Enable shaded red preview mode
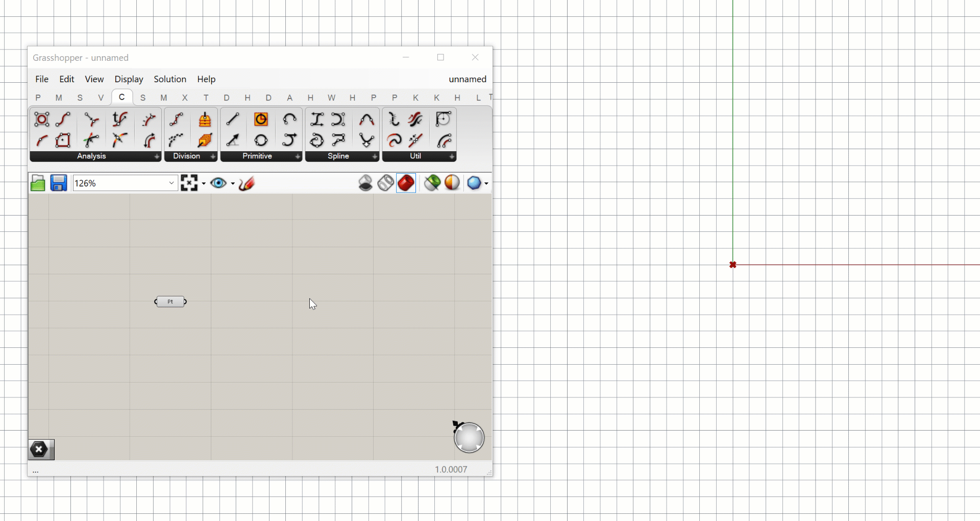The width and height of the screenshot is (980, 521). pyautogui.click(x=406, y=183)
